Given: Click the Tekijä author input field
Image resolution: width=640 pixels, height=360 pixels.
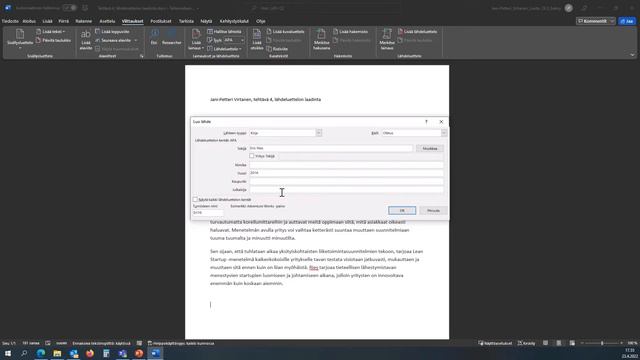Looking at the screenshot, I should 331,148.
